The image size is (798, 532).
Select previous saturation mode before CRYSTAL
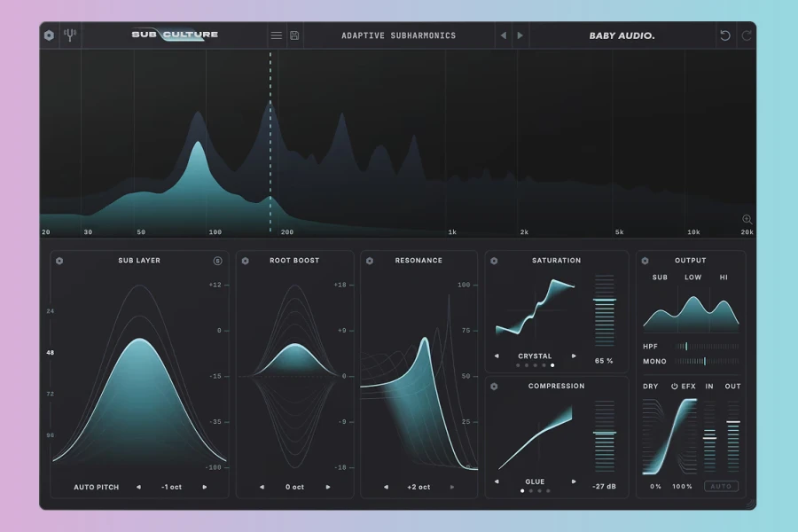pyautogui.click(x=497, y=356)
